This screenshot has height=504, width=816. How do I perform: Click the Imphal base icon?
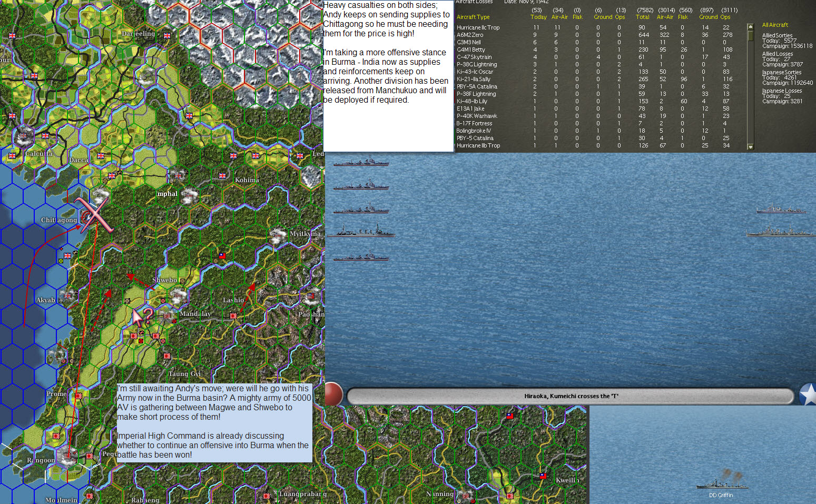tap(189, 195)
